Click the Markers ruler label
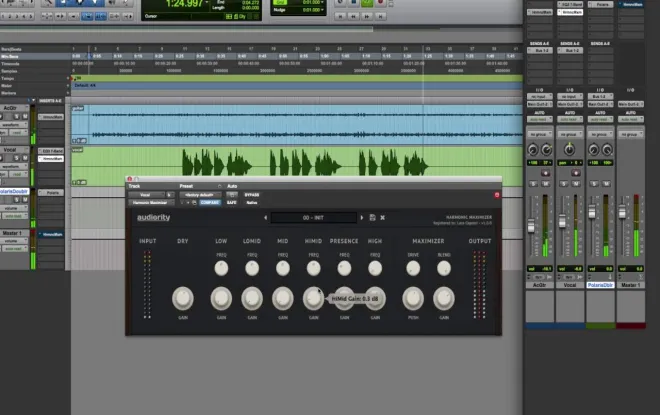Screen dimensions: 660x415 pos(8,93)
